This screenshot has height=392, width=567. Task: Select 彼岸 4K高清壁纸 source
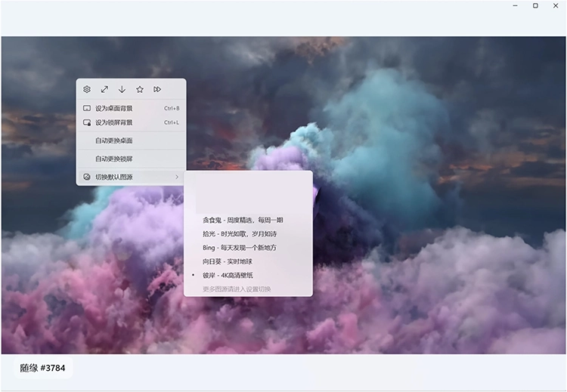228,275
